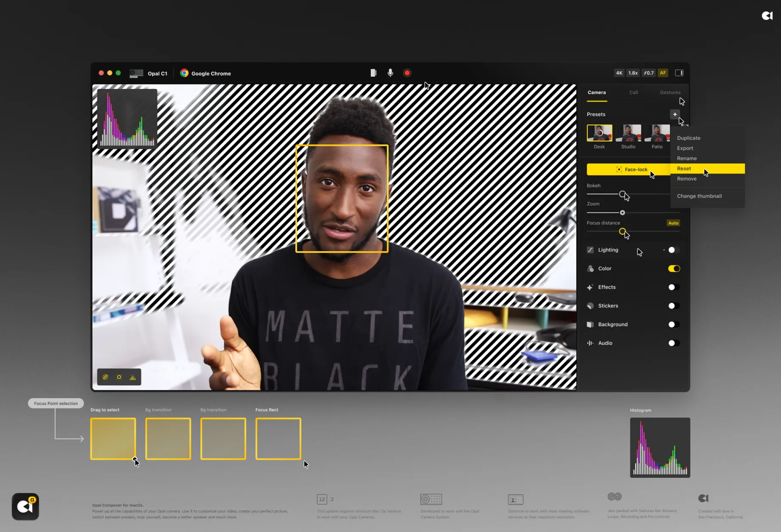The image size is (781, 532).
Task: Switch on the Background toggle
Action: click(674, 325)
